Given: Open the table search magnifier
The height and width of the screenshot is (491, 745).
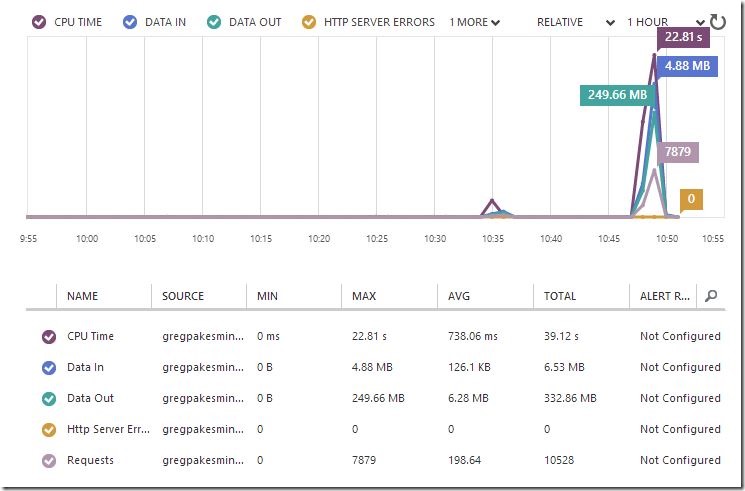Looking at the screenshot, I should pyautogui.click(x=711, y=296).
